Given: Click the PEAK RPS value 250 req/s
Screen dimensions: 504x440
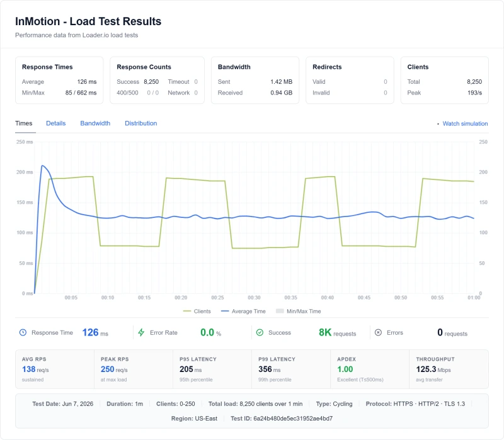Looking at the screenshot, I should [114, 369].
